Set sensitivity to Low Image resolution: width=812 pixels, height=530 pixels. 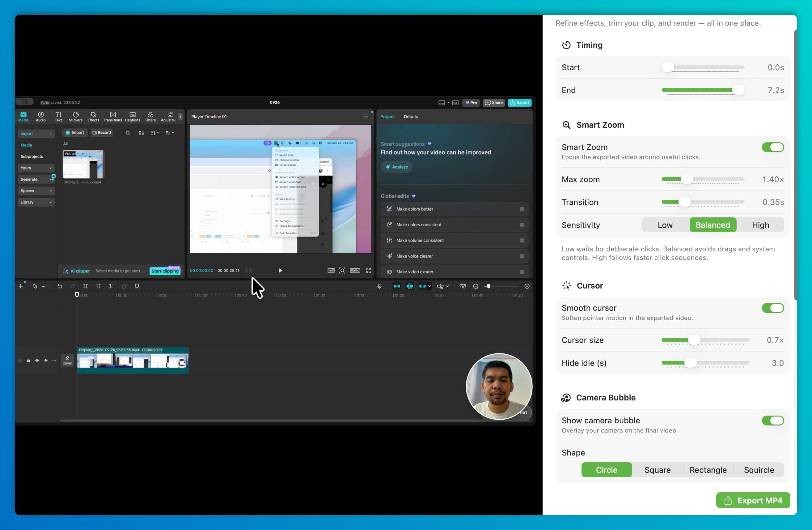[x=665, y=225]
